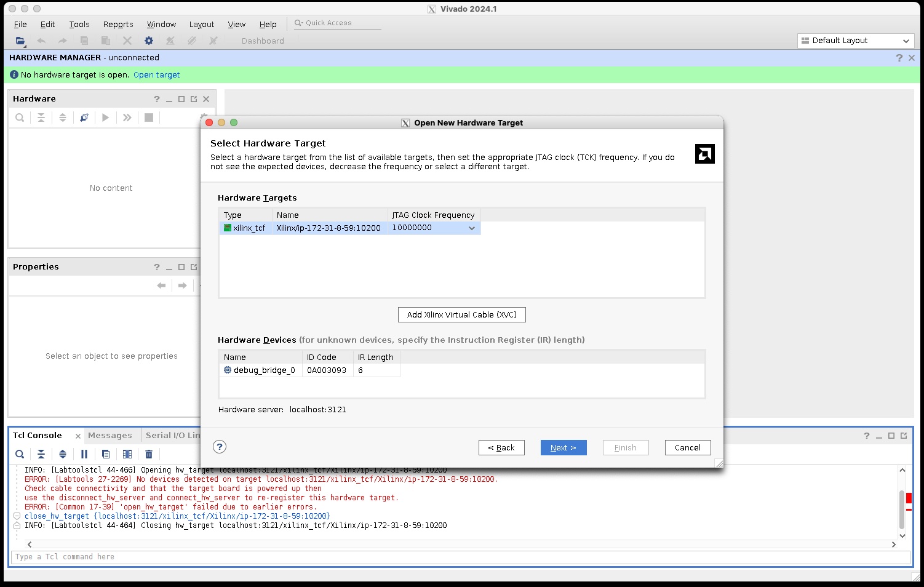The width and height of the screenshot is (924, 587).
Task: Open the Edit menu
Action: tap(47, 25)
